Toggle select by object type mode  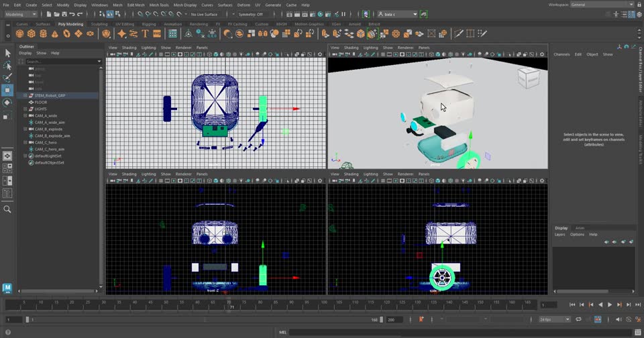pos(109,14)
